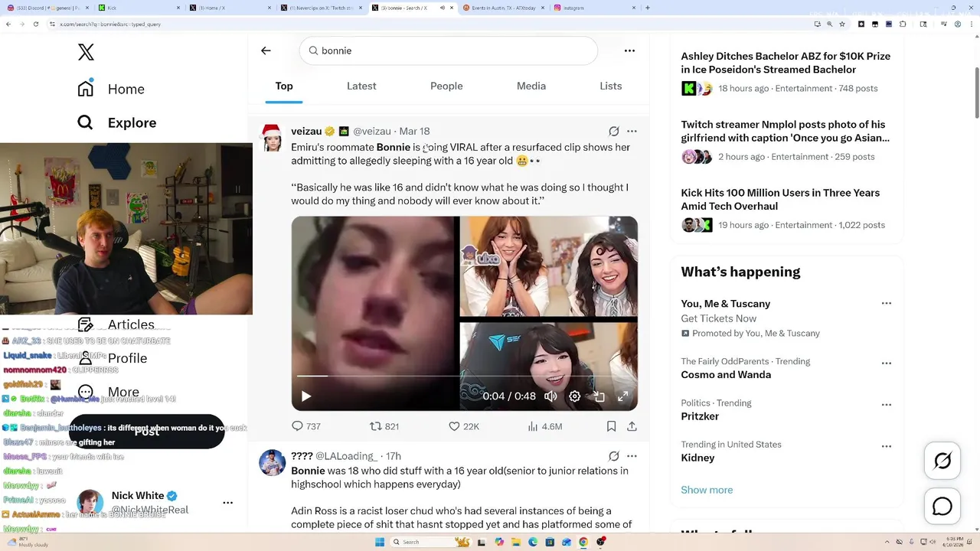This screenshot has width=980, height=551.
Task: Reload the page in browser
Action: (35, 24)
